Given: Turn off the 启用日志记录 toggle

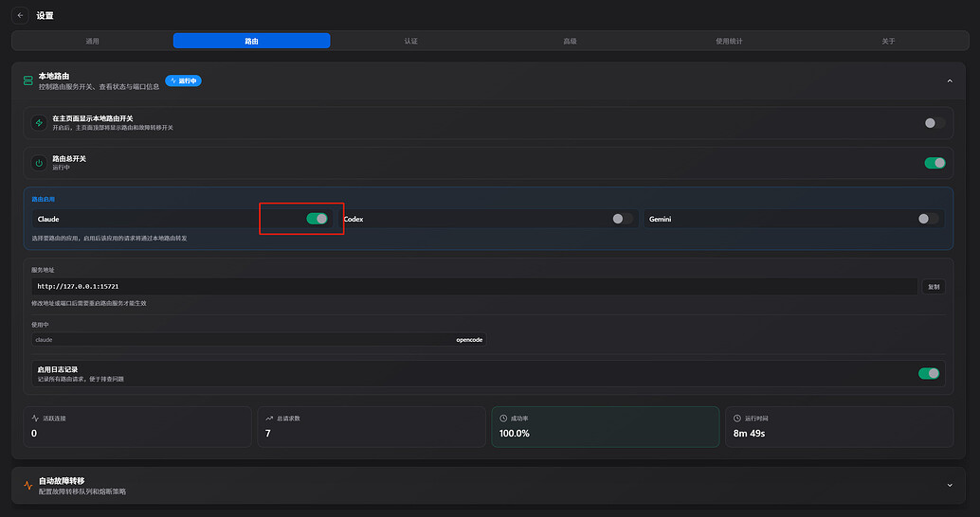Looking at the screenshot, I should 929,373.
